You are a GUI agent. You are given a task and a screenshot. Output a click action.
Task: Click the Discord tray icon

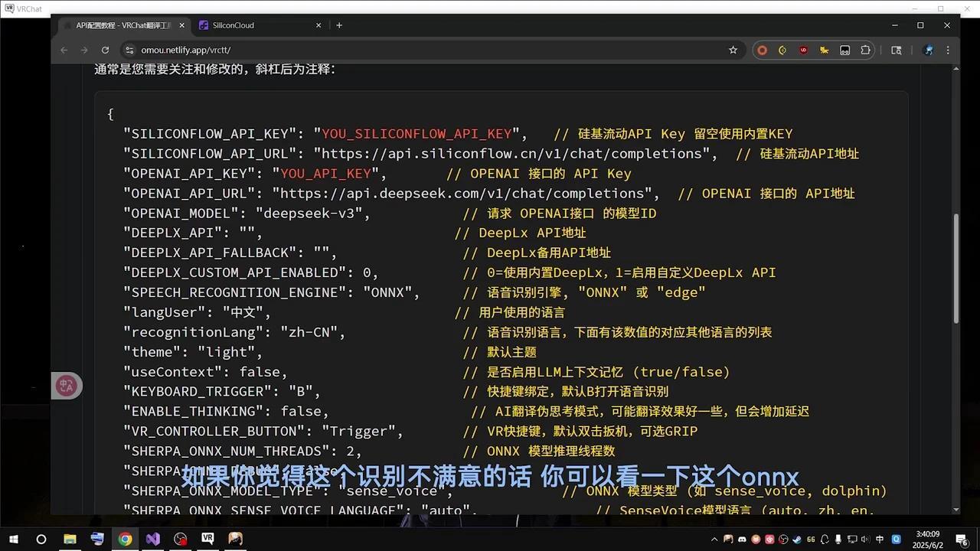point(742,540)
